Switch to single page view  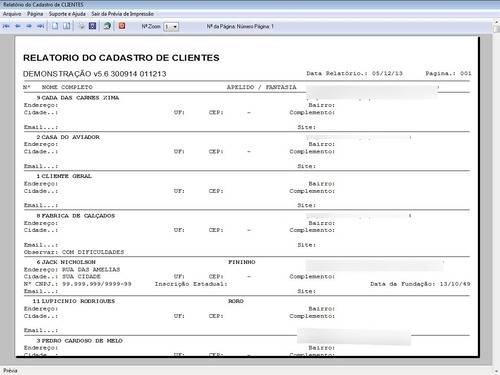[x=55, y=26]
